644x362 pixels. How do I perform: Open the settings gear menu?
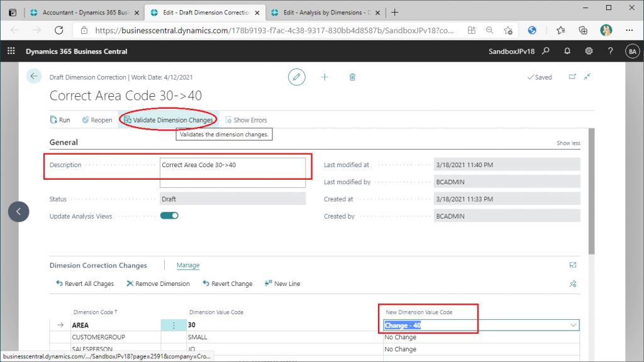click(589, 51)
